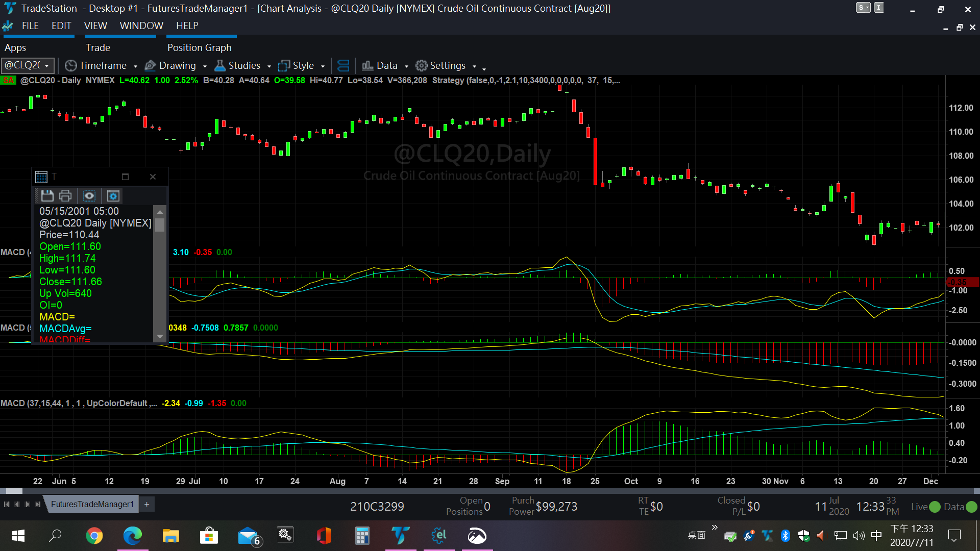Open the Apps section

[x=15, y=47]
